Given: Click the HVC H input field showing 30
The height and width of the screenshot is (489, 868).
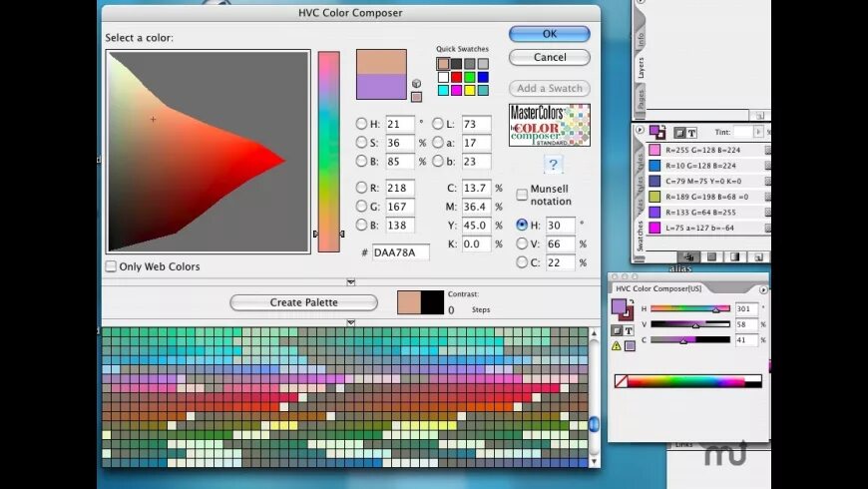Looking at the screenshot, I should tap(561, 226).
